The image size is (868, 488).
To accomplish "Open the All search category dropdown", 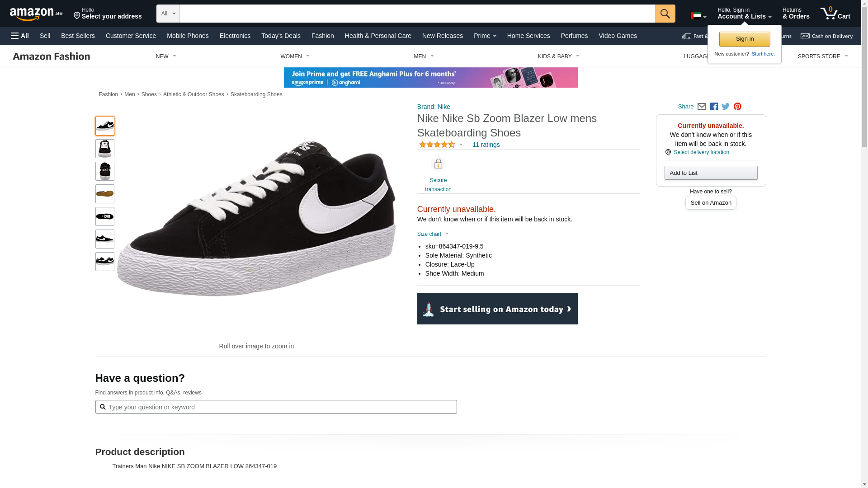I will tap(168, 14).
